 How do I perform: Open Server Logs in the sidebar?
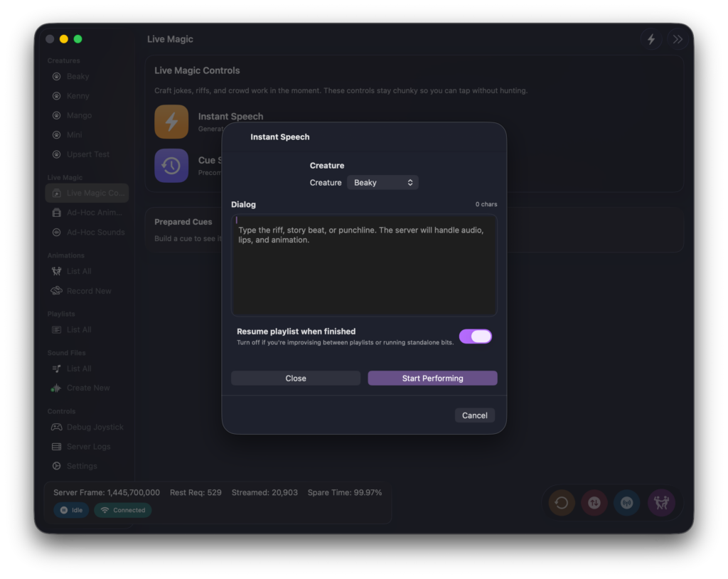click(88, 447)
